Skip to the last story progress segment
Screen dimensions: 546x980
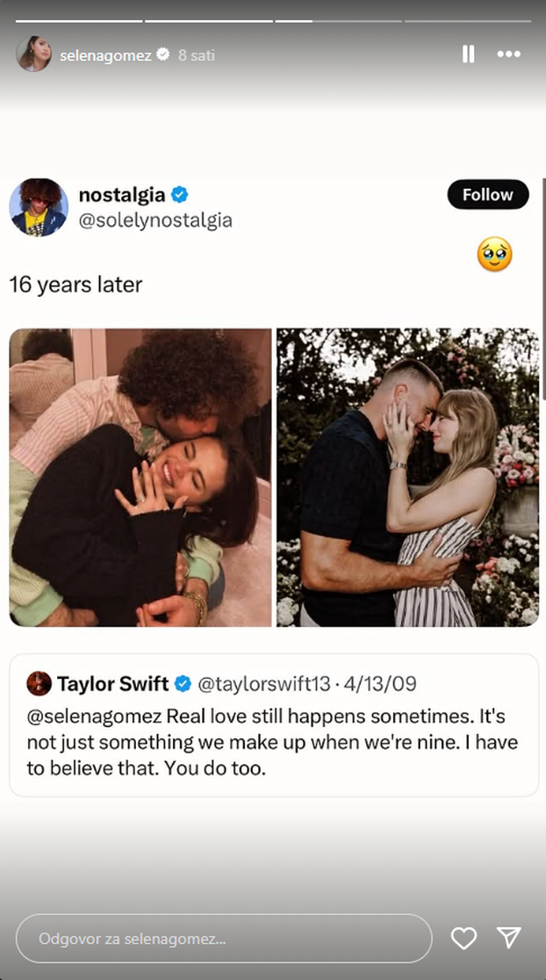[467, 20]
